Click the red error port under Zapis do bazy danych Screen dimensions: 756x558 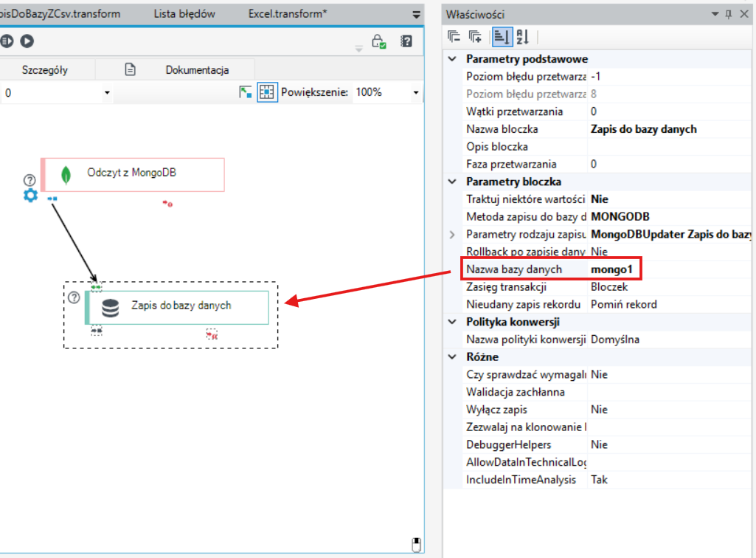(212, 334)
